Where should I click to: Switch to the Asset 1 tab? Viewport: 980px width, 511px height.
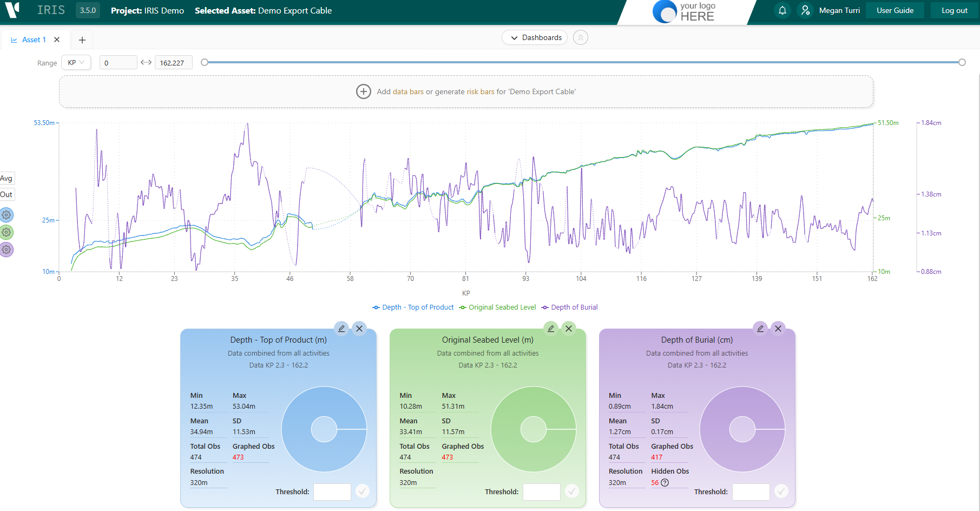(x=29, y=40)
